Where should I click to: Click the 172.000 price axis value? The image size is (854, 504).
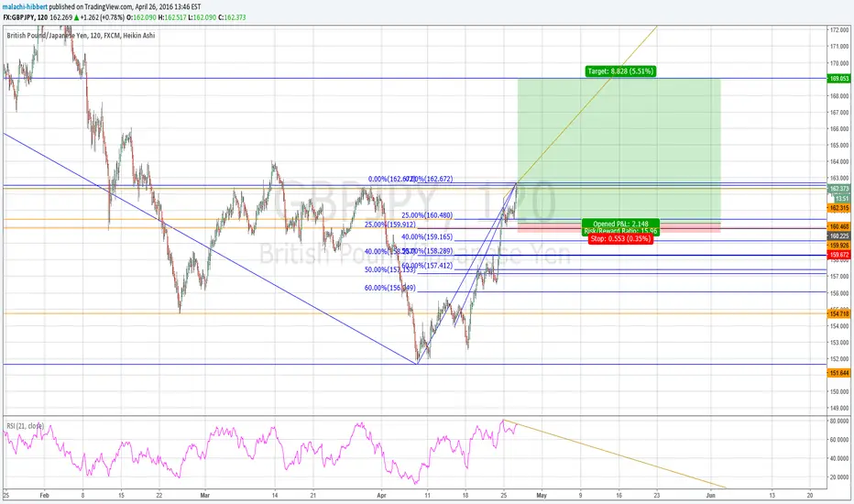[x=839, y=30]
